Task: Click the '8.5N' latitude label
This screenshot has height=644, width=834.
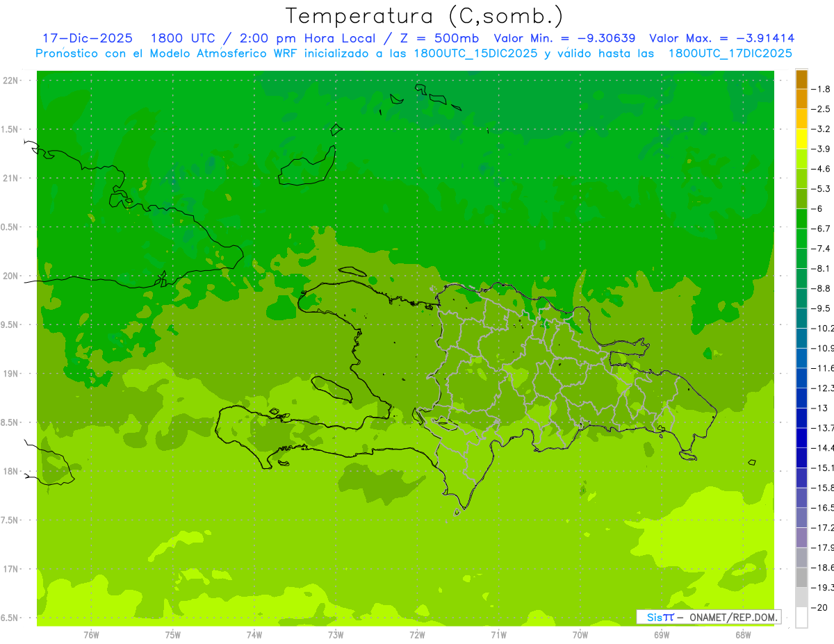Action: point(10,422)
